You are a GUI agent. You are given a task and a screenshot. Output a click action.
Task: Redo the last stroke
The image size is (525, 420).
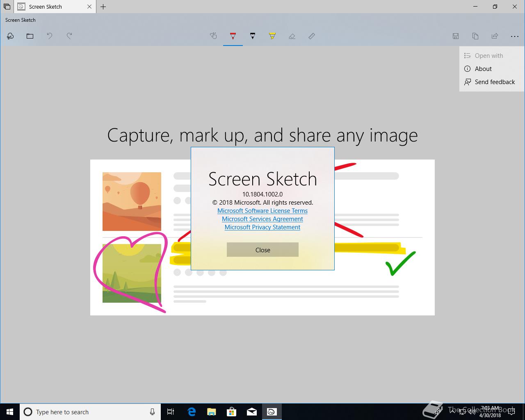(x=69, y=36)
